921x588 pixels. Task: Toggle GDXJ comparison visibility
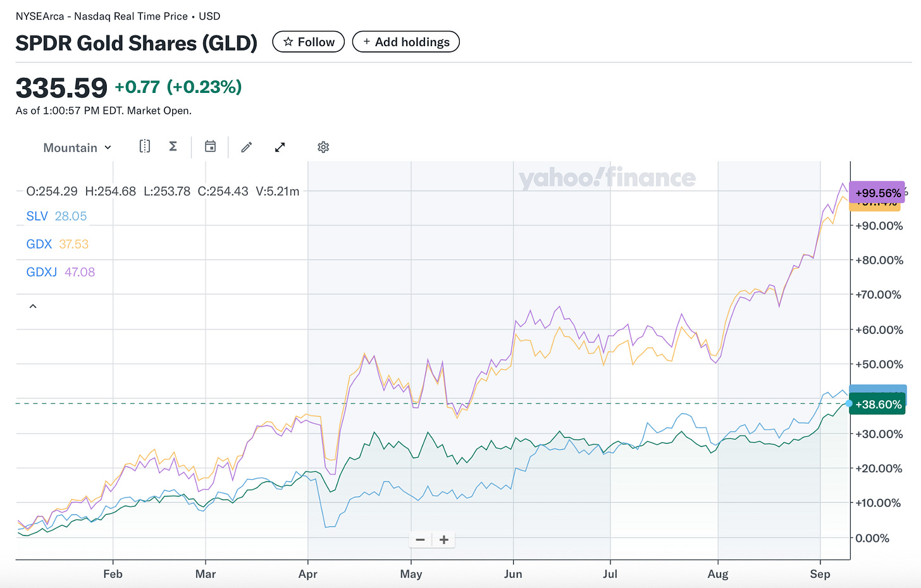pos(42,272)
